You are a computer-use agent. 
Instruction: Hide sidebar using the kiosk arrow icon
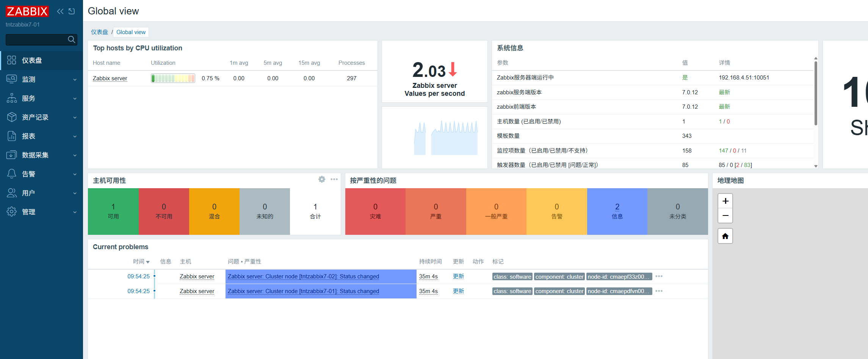pyautogui.click(x=72, y=11)
